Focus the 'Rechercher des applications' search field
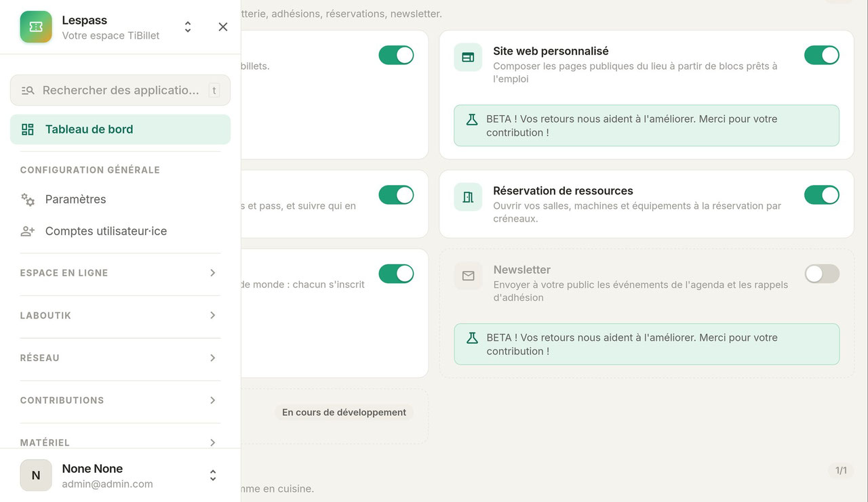The width and height of the screenshot is (868, 502). coord(120,90)
